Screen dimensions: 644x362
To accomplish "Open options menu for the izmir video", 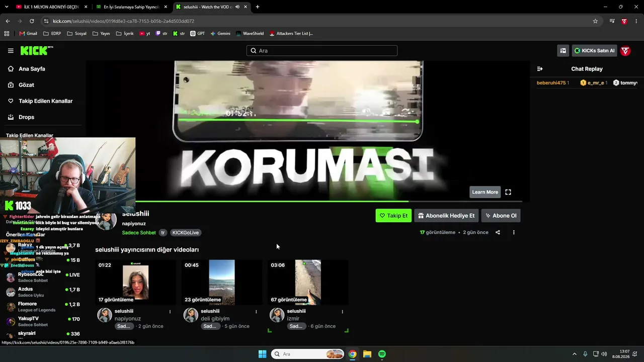I will coord(343,312).
